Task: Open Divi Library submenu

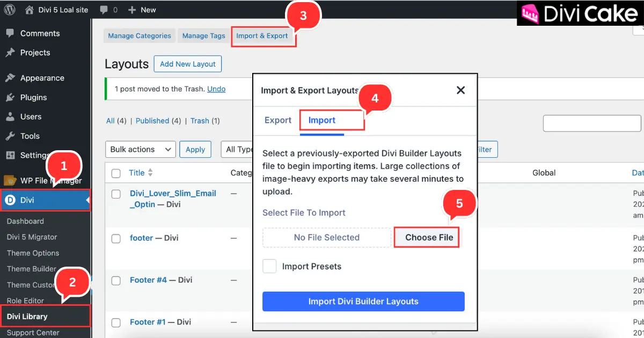Action: pyautogui.click(x=27, y=317)
